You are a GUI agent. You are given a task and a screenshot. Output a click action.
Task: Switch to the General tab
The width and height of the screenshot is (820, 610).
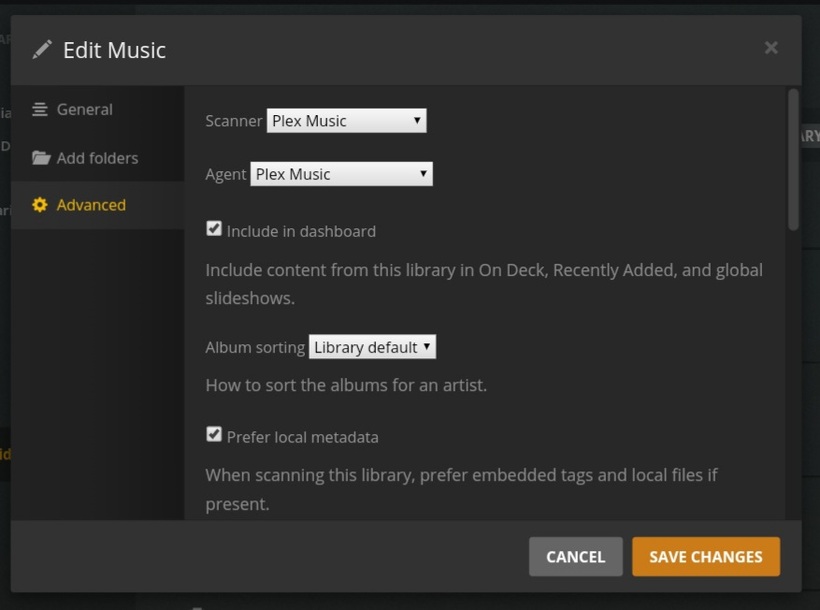tap(84, 109)
